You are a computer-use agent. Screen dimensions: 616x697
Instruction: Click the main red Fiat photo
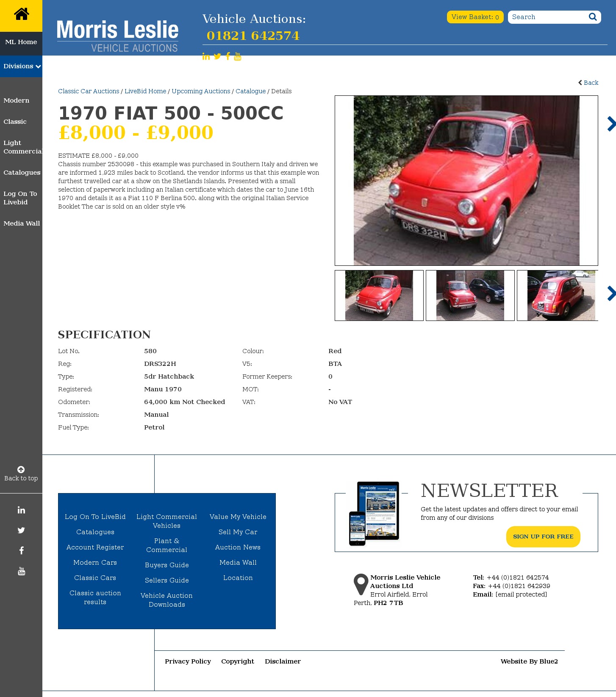pyautogui.click(x=466, y=181)
